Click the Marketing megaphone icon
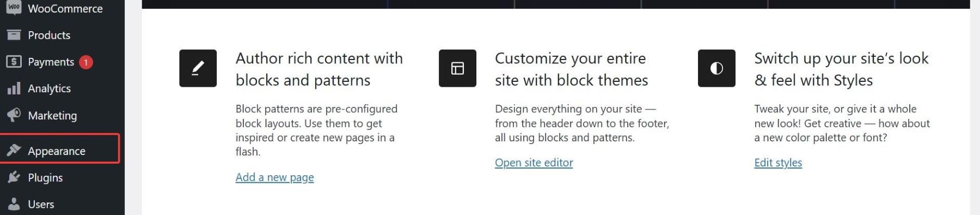 tap(14, 115)
